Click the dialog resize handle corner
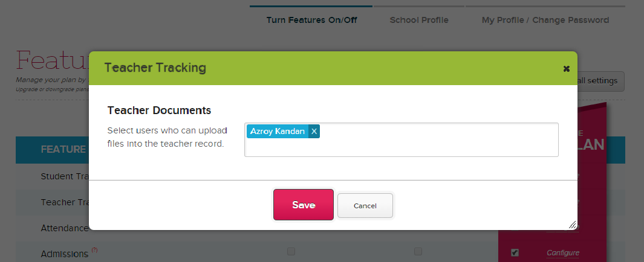 (572, 225)
